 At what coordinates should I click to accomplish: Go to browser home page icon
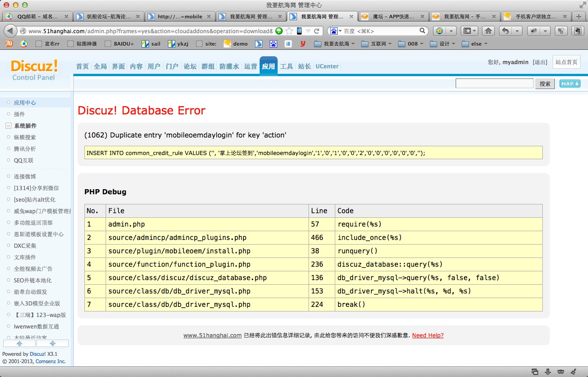pos(488,31)
